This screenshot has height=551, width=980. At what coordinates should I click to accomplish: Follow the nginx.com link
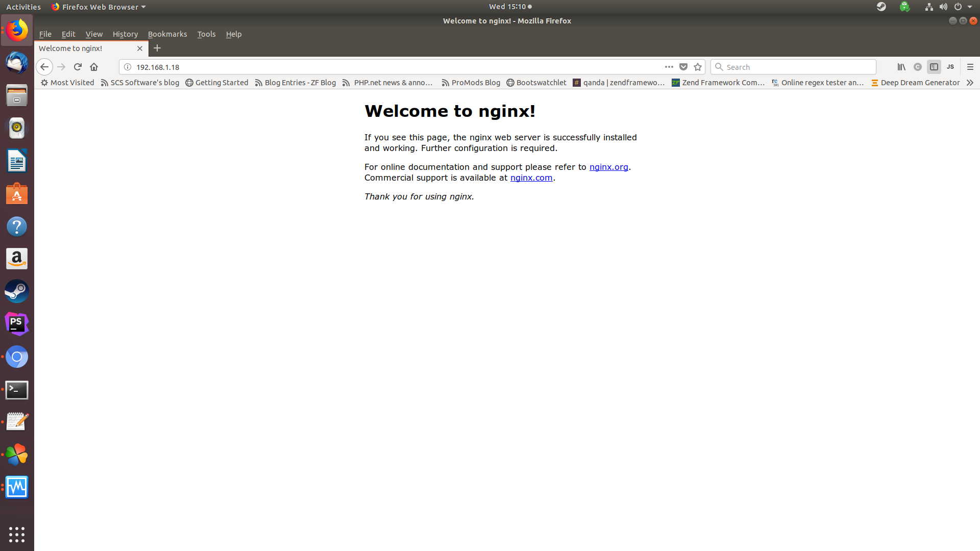tap(531, 178)
